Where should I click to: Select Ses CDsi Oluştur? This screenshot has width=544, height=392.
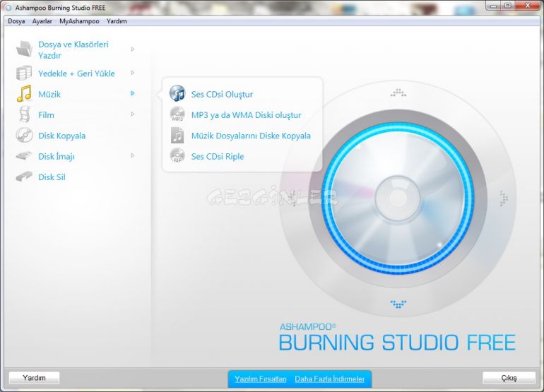[222, 95]
